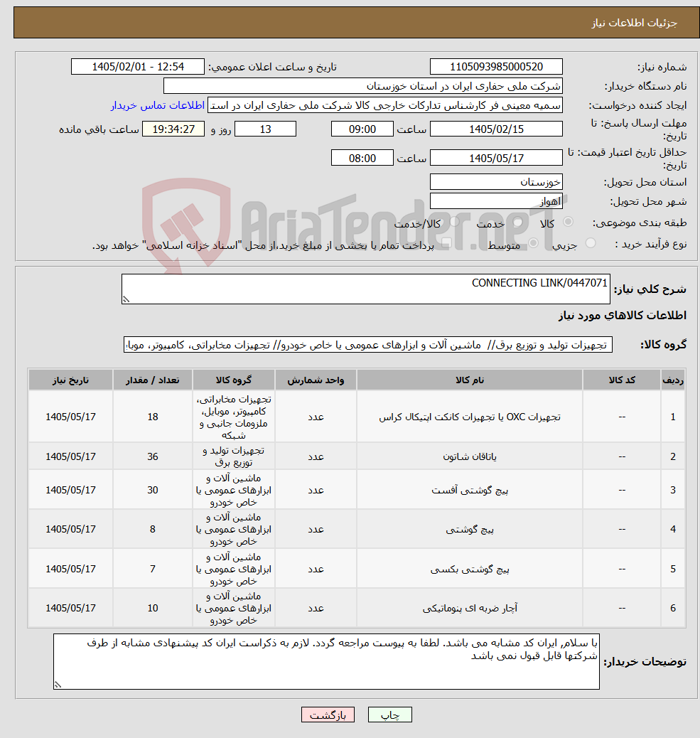Click the buyer notes text area
Screen dimensions: 700x738
point(326,661)
